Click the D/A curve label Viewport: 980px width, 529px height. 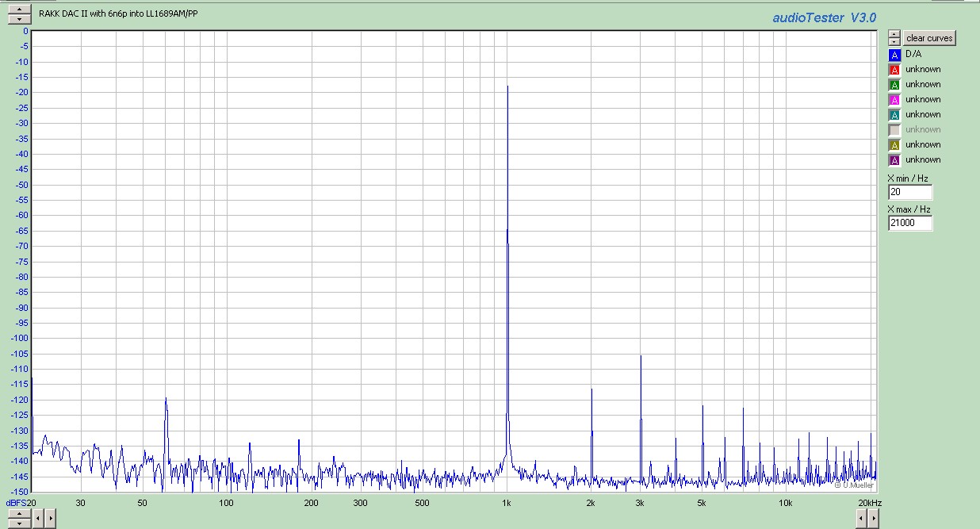[x=913, y=54]
